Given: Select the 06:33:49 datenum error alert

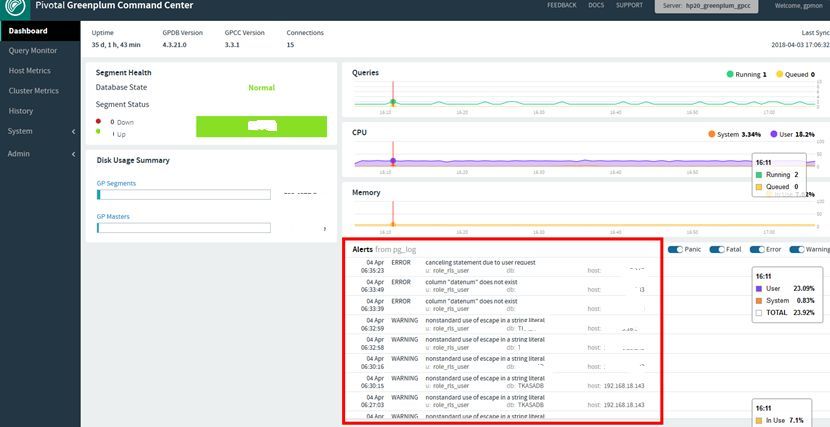Looking at the screenshot, I should pos(502,286).
